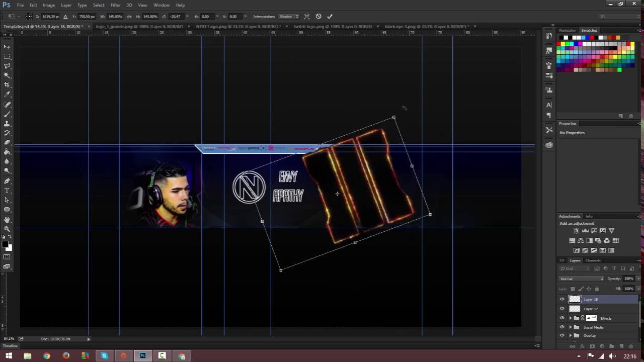Image resolution: width=644 pixels, height=362 pixels.
Task: Select the Hand tool
Action: (x=7, y=220)
